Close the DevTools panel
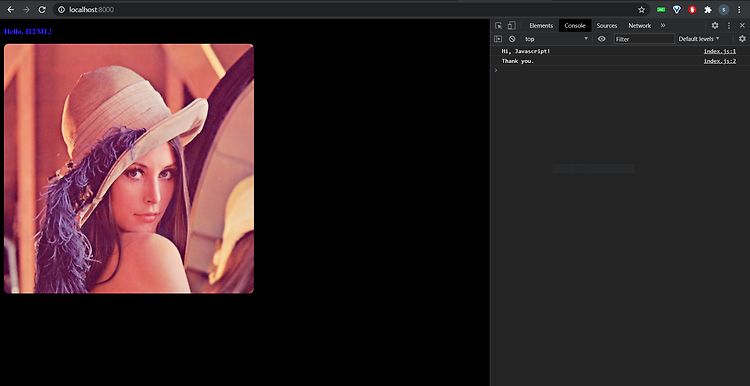The height and width of the screenshot is (386, 750). (x=742, y=25)
